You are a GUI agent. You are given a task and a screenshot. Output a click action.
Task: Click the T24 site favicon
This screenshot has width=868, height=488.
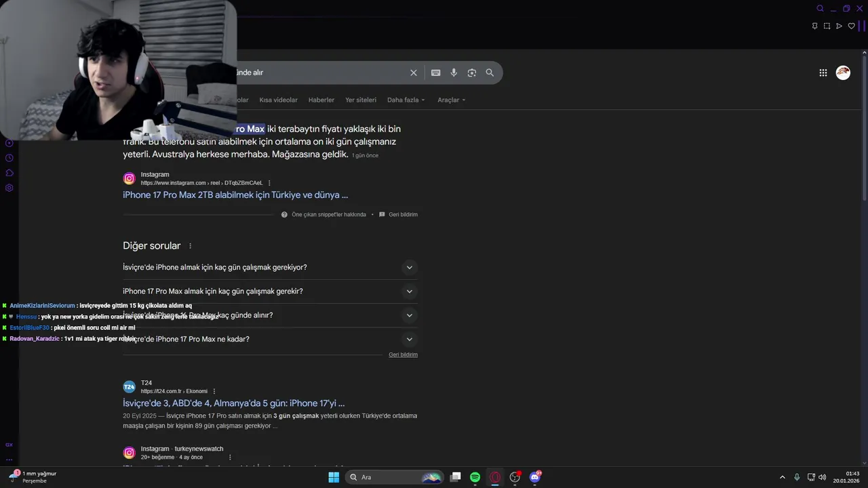coord(129,387)
